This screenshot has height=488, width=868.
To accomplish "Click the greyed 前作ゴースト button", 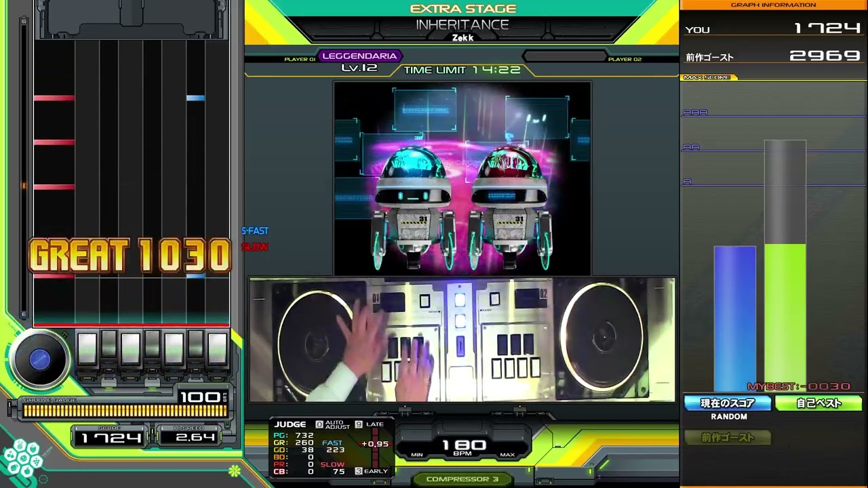I will pyautogui.click(x=728, y=438).
